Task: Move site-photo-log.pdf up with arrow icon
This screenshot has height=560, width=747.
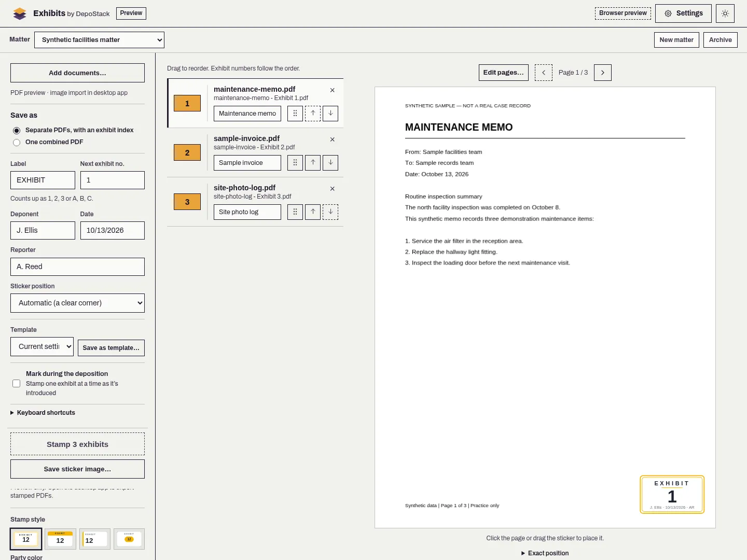Action: pos(313,212)
